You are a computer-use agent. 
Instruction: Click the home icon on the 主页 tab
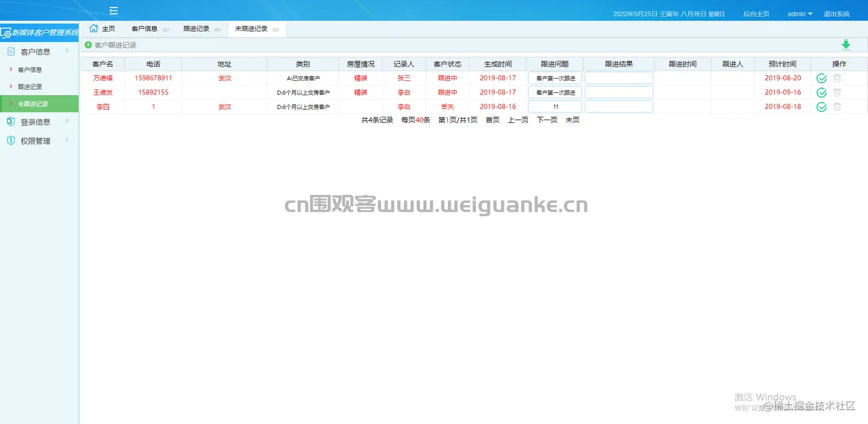(x=94, y=28)
